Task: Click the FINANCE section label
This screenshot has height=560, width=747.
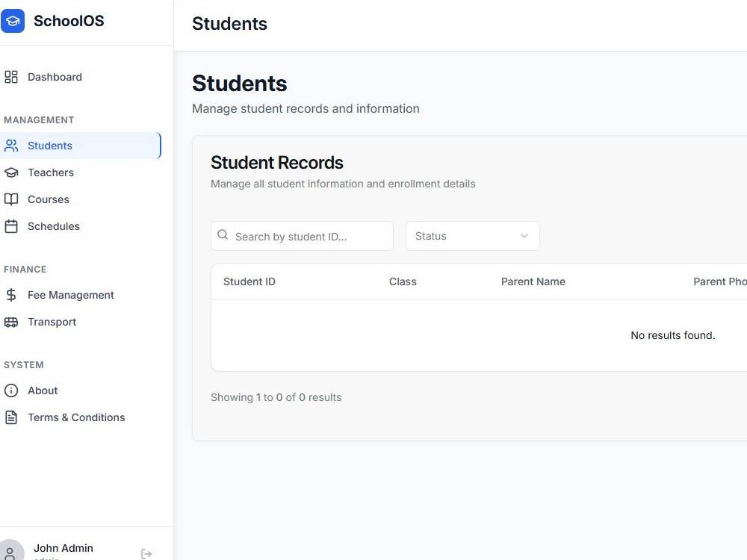Action: pyautogui.click(x=25, y=270)
